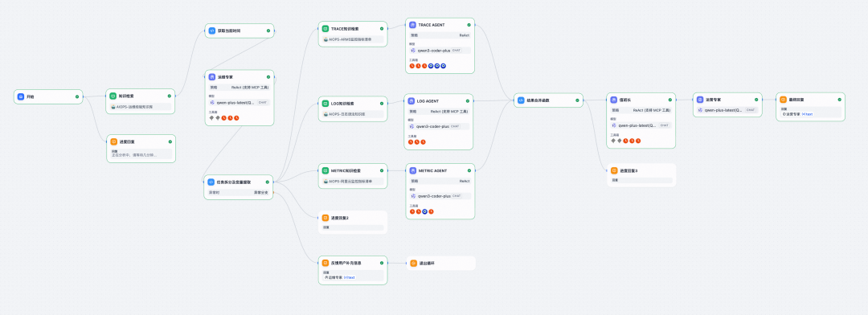Click the orange exception port on 任务拆分及变量提取

pos(273,192)
